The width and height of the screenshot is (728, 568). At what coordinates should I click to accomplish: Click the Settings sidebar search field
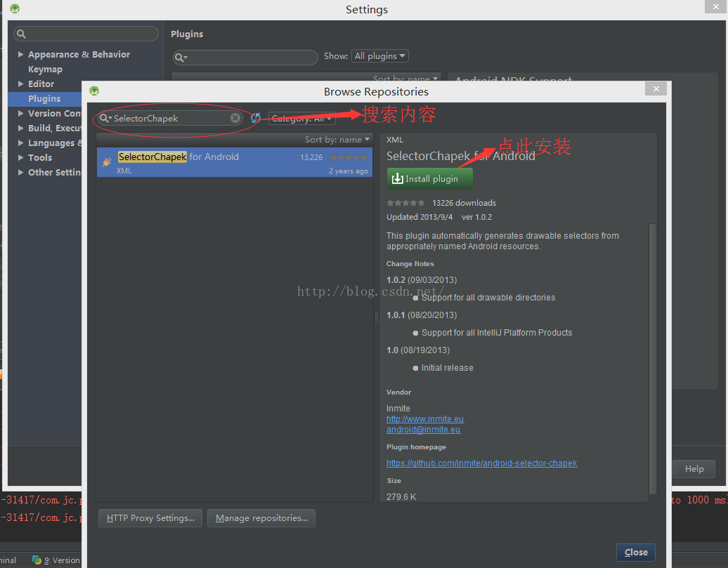86,34
